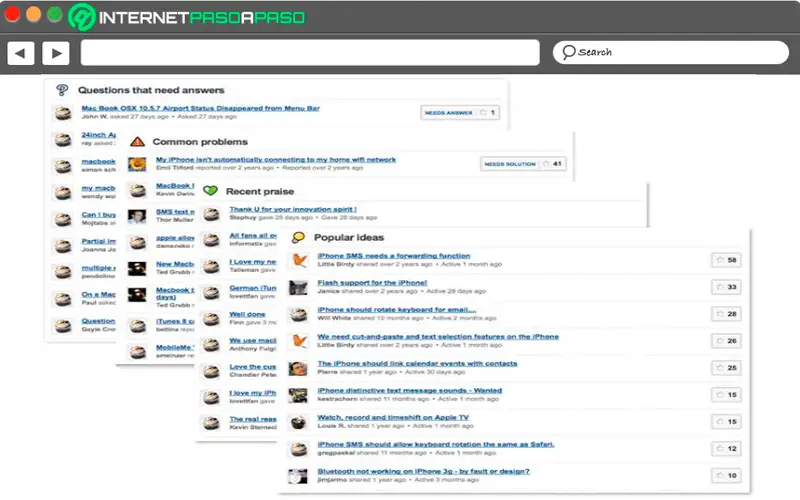This screenshot has height=500, width=800.
Task: Open 'We need cut-and-paste and text selection' idea
Action: (x=438, y=337)
